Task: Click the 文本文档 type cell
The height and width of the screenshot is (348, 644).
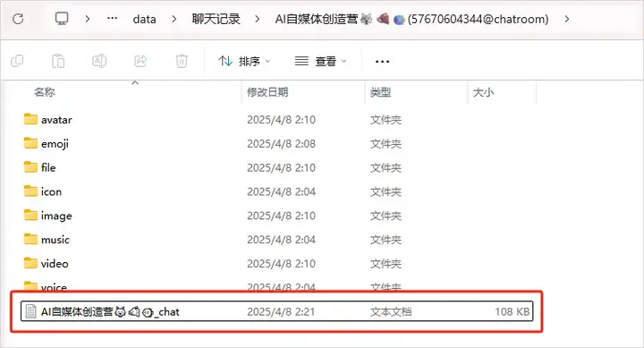Action: coord(391,312)
